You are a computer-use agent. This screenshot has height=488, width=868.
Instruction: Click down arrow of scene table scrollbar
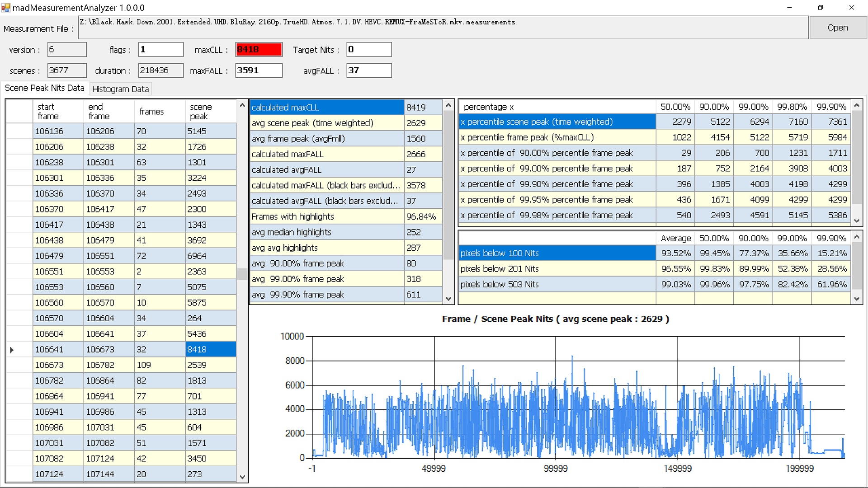coord(242,477)
